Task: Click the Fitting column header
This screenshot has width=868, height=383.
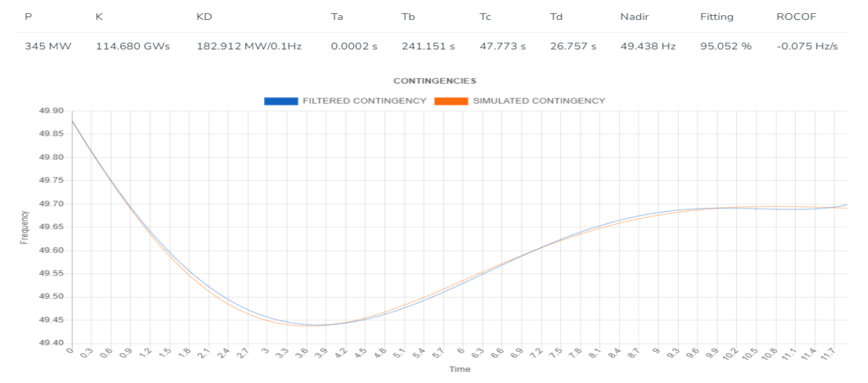Action: [717, 16]
